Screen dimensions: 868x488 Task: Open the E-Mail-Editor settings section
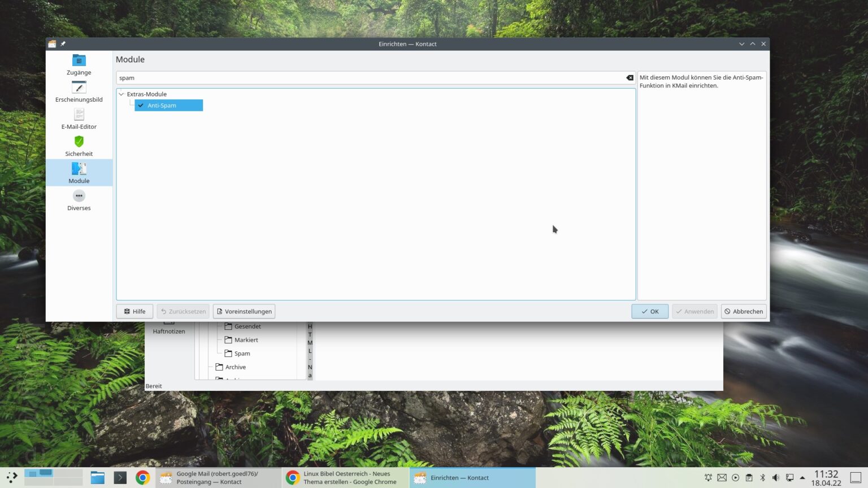(x=79, y=119)
